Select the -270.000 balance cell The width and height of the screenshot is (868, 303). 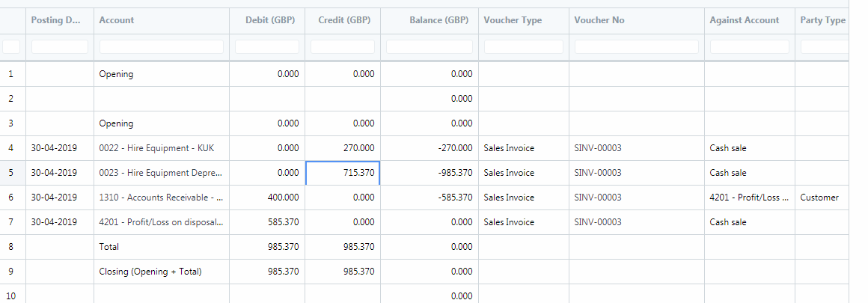(x=430, y=148)
